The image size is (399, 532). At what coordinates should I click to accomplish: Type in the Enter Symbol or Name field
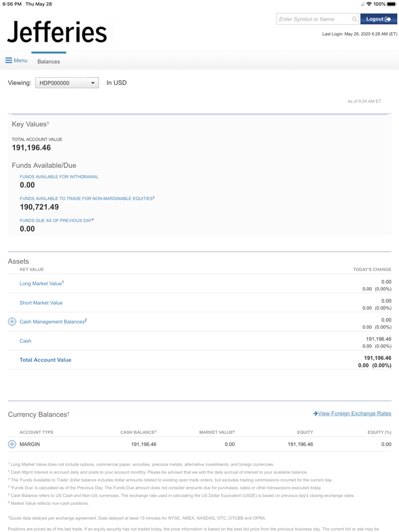(x=314, y=19)
